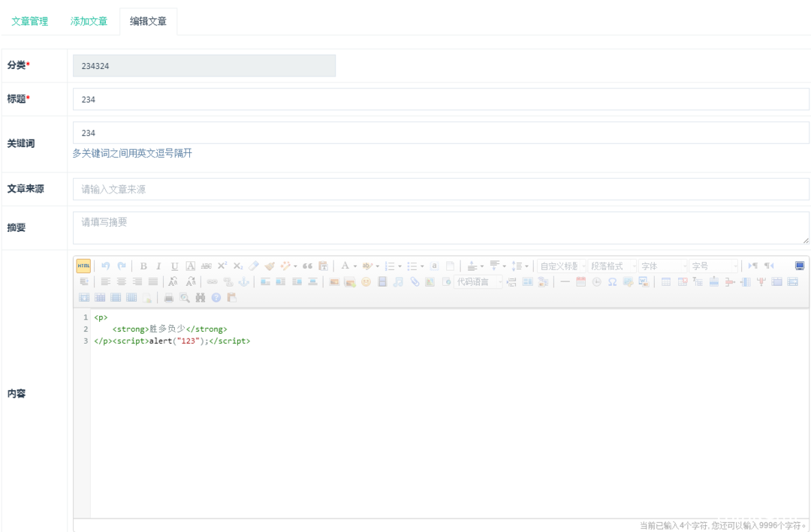Image resolution: width=811 pixels, height=532 pixels.
Task: Click the insert video film icon
Action: (382, 282)
